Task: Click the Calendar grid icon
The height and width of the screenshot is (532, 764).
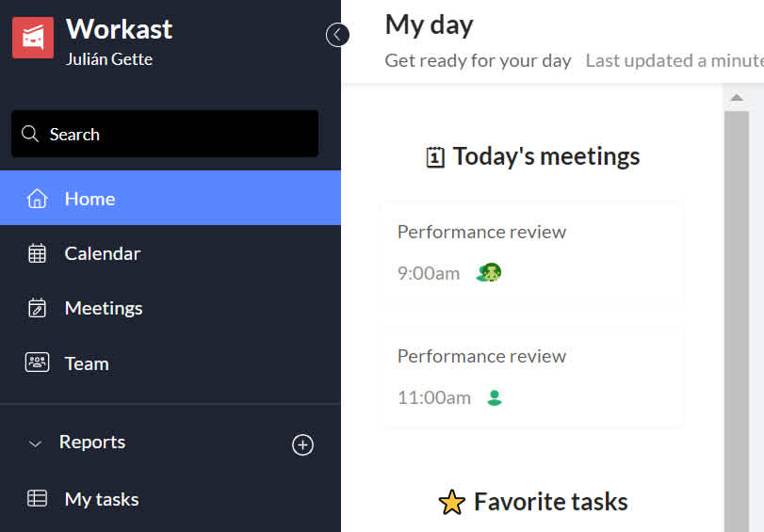Action: point(37,253)
